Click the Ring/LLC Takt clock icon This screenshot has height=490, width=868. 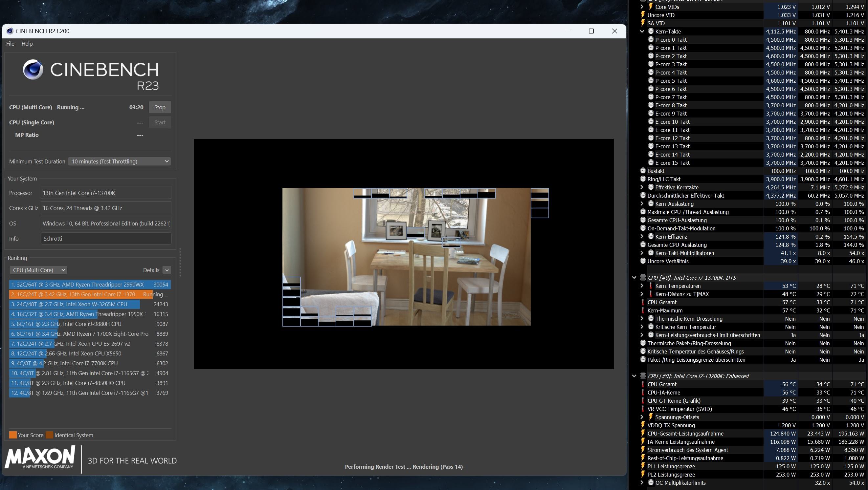(643, 179)
